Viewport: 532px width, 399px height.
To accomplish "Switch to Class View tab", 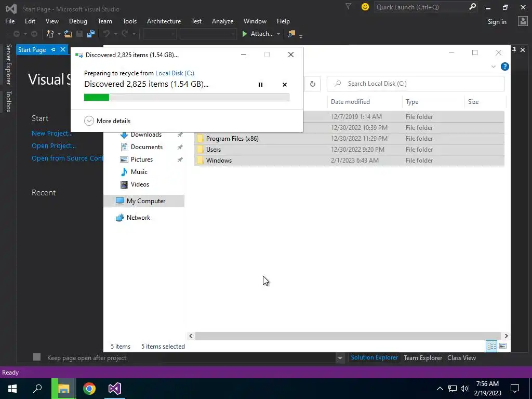I will [x=461, y=357].
